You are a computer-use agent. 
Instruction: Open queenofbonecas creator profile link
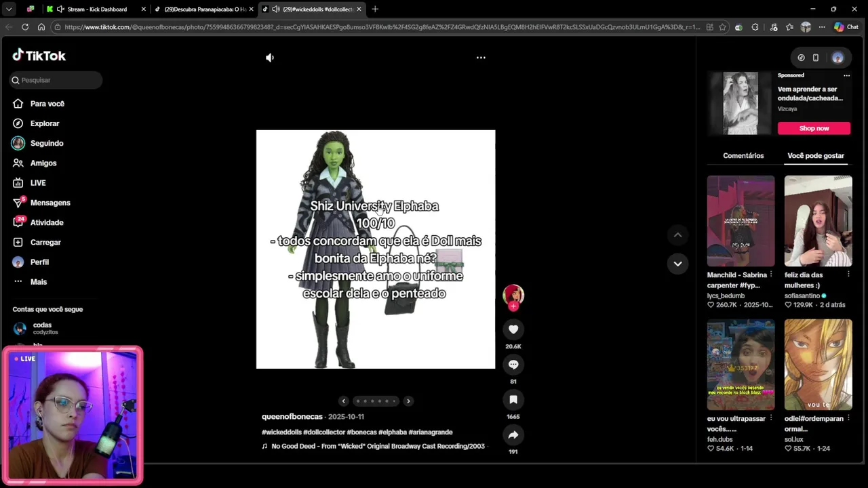(292, 417)
